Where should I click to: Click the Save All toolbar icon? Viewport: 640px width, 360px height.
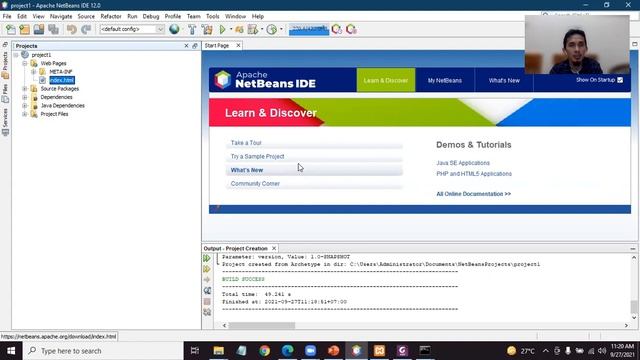(x=53, y=29)
